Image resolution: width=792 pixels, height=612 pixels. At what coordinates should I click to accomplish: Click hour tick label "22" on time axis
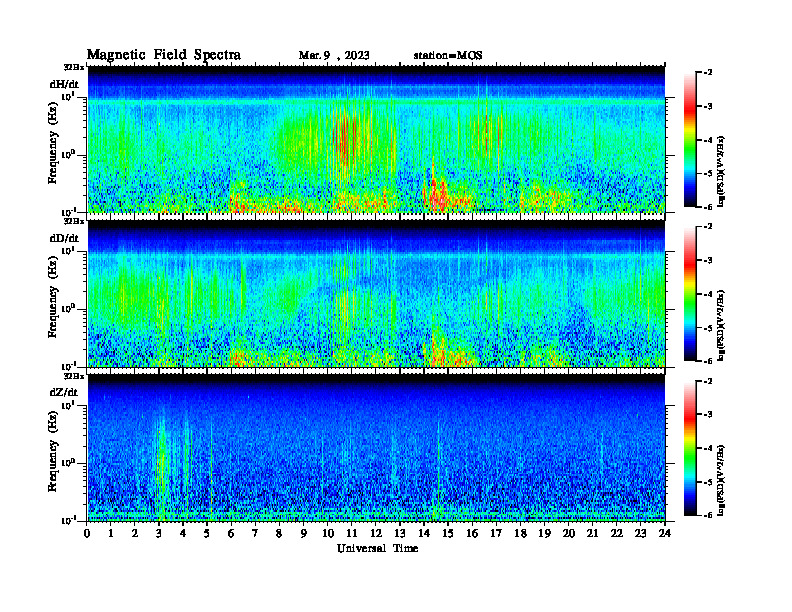[x=616, y=534]
